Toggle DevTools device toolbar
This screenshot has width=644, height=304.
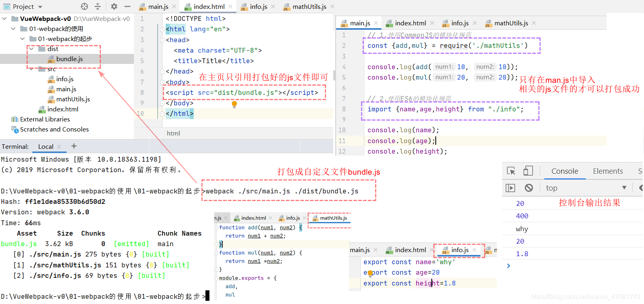coord(528,171)
